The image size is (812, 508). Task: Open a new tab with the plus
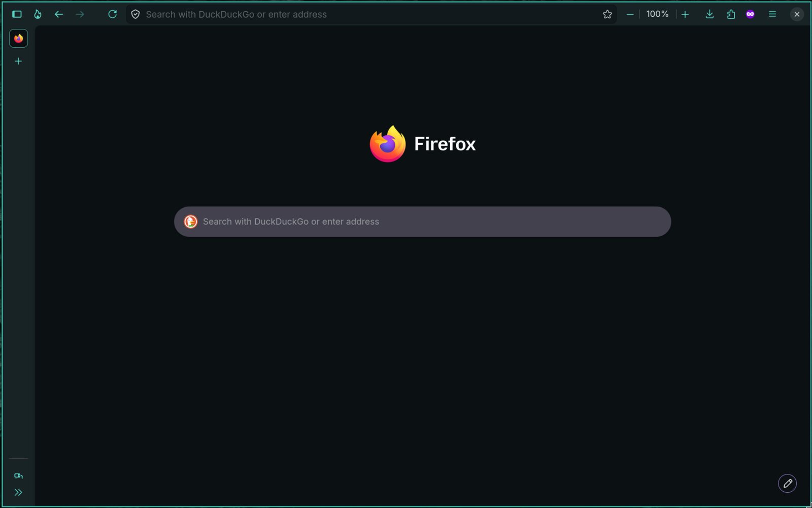pos(18,61)
